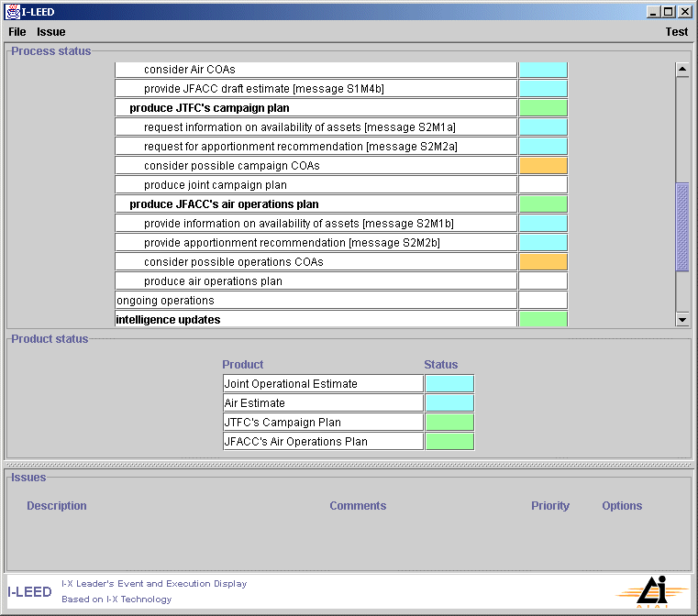Click the Process status scrollbar thumb

point(681,226)
